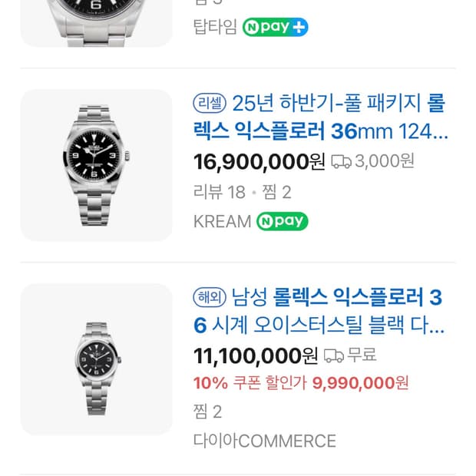Visit the 다이아COMMERCE seller store
The width and height of the screenshot is (476, 476).
[x=264, y=441]
